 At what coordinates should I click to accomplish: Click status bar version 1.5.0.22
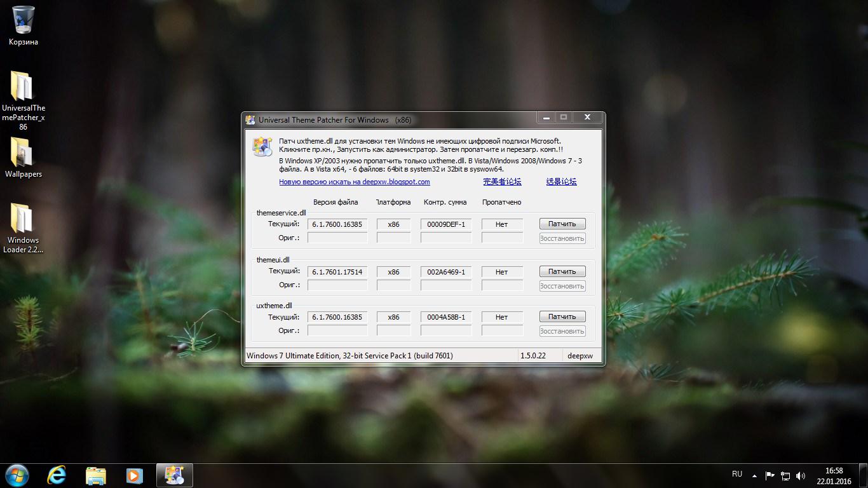533,356
